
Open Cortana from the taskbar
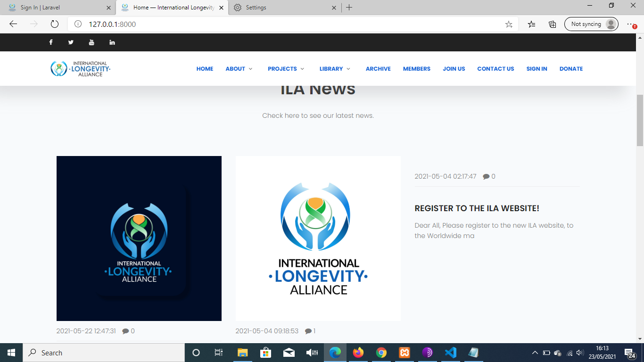pyautogui.click(x=196, y=353)
